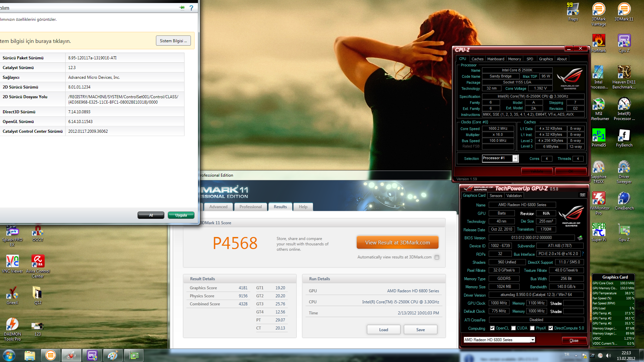
Task: Click the Save button in Run Details
Action: point(420,330)
